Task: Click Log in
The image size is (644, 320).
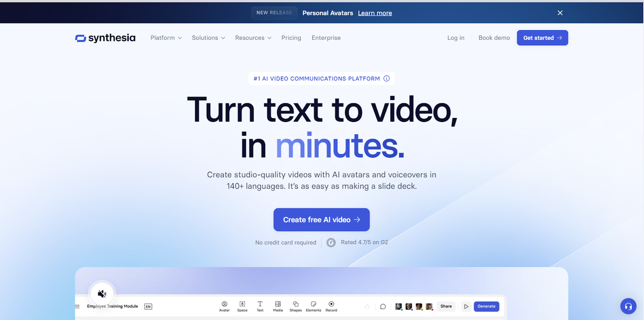Action: [456, 38]
